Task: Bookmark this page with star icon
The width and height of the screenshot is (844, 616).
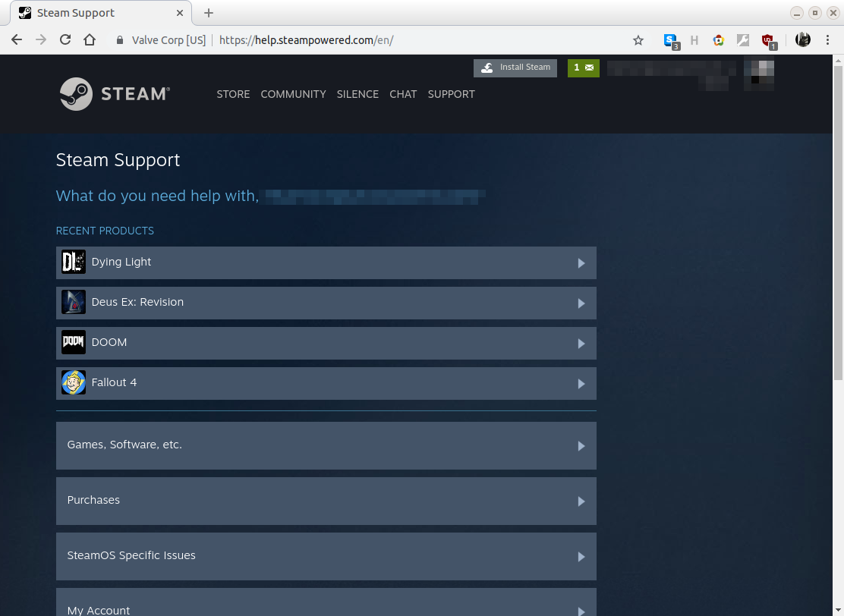Action: tap(638, 40)
